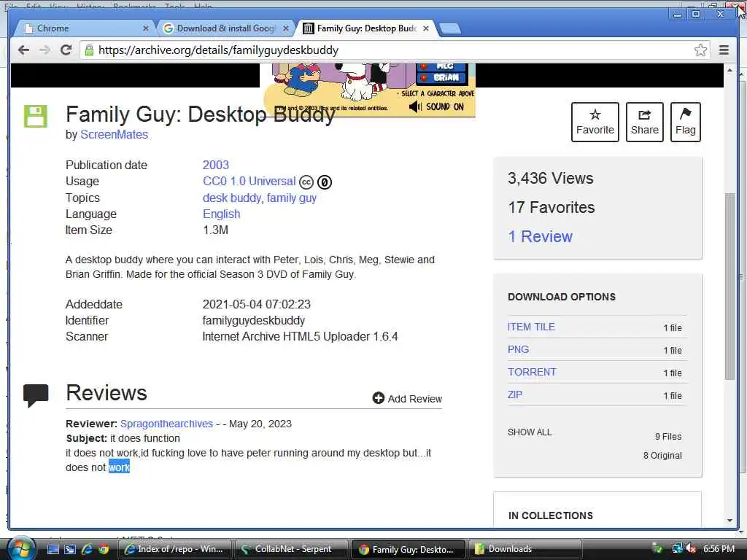
Task: Click the Favorite button
Action: point(595,122)
